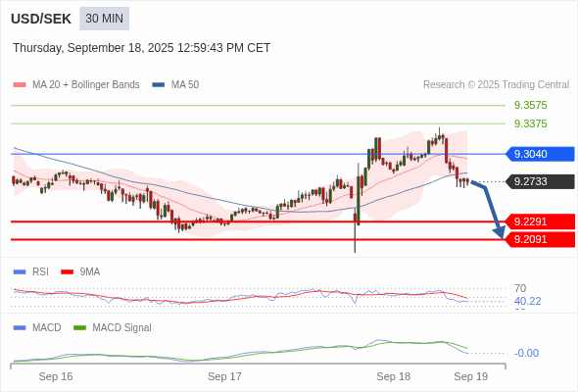Screen dimensions: 578x392
Task: Click the MACD legend label
Action: click(x=46, y=328)
